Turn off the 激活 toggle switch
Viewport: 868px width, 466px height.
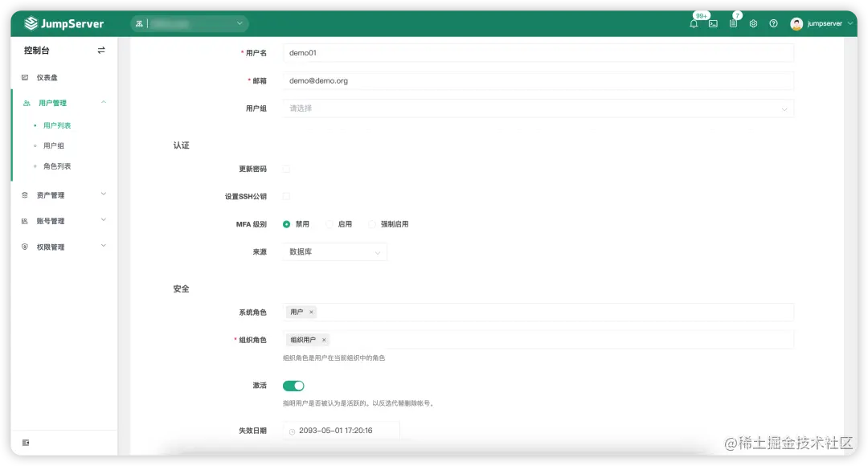(x=293, y=386)
